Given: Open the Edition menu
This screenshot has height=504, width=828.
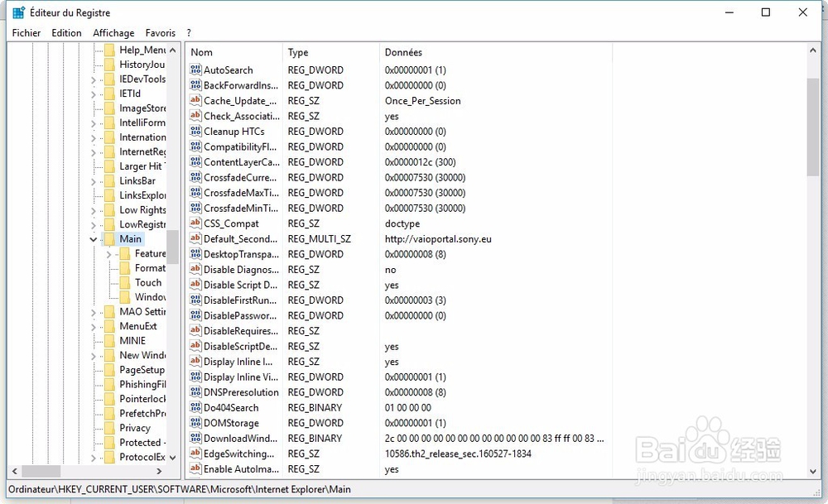Looking at the screenshot, I should (x=66, y=33).
